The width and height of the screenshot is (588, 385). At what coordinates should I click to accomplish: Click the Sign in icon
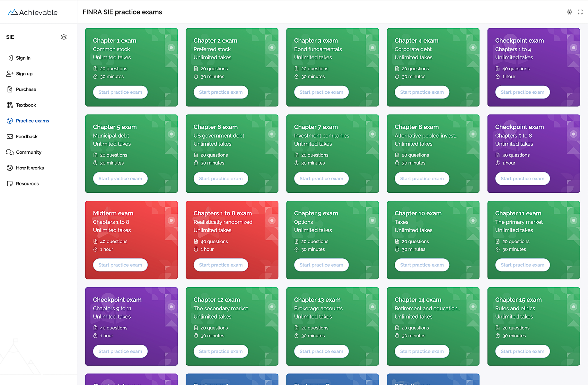(x=10, y=58)
